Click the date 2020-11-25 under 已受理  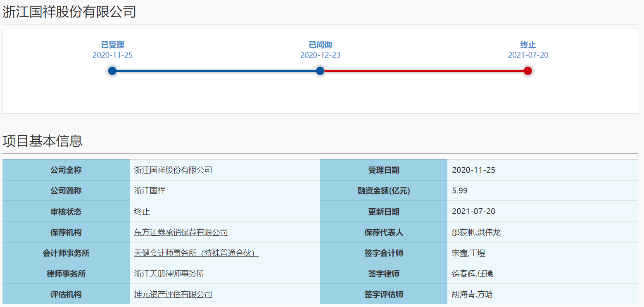tap(113, 55)
